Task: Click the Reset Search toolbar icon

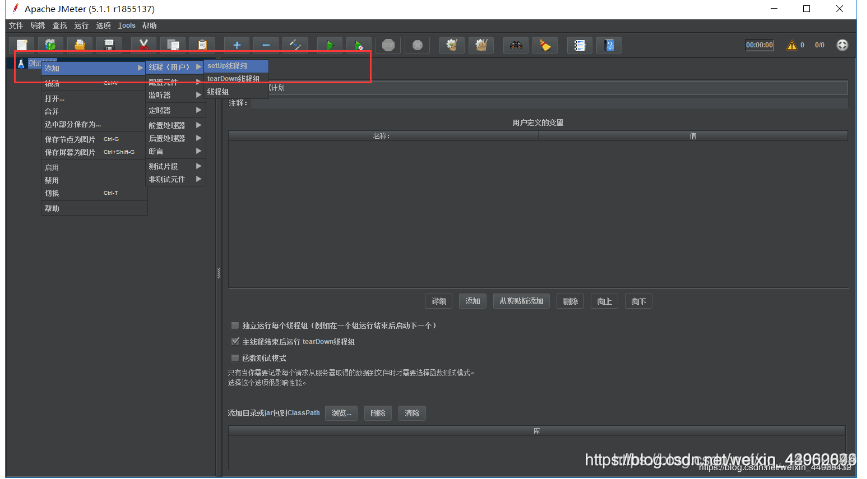Action: pyautogui.click(x=545, y=45)
